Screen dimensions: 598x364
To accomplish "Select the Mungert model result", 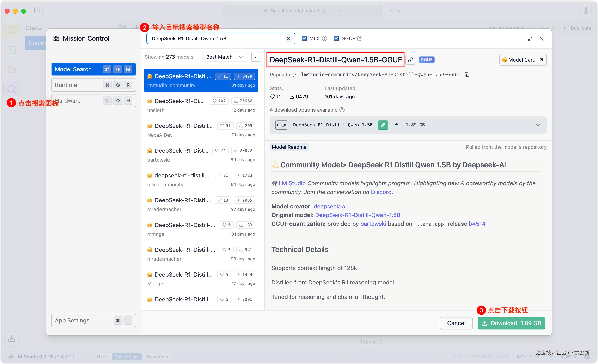I will (x=201, y=279).
